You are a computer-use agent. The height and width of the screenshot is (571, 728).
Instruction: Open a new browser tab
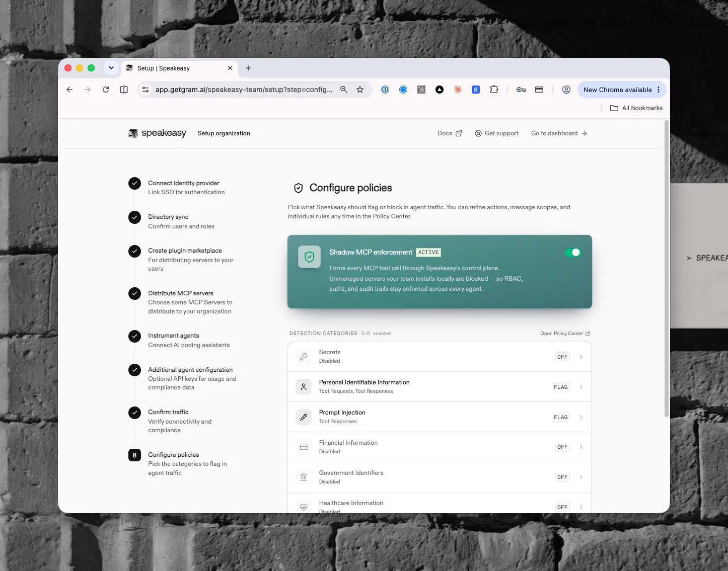click(248, 68)
